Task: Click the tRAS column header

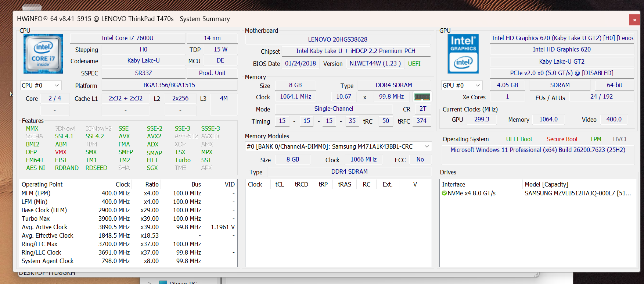Action: [x=345, y=185]
